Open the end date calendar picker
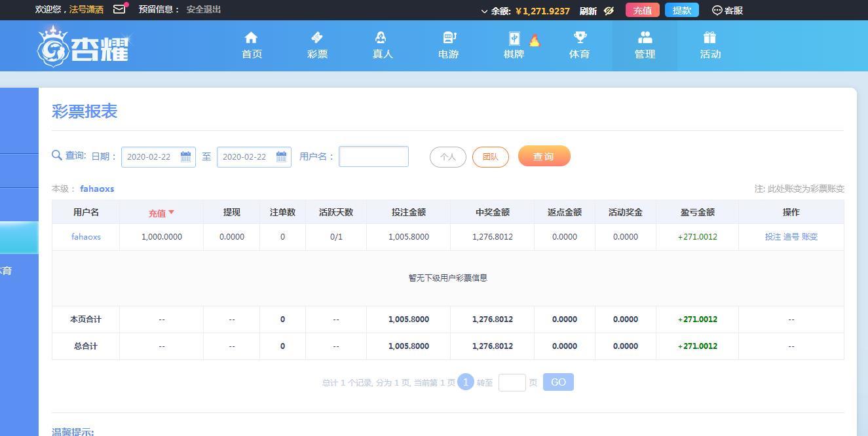Screen dimensions: 868x436 pos(282,156)
